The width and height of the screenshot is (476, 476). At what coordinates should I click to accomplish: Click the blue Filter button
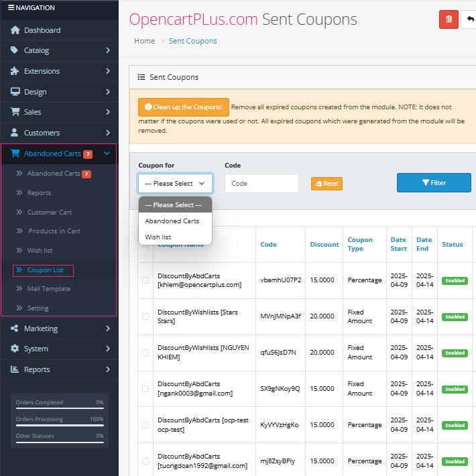[434, 183]
